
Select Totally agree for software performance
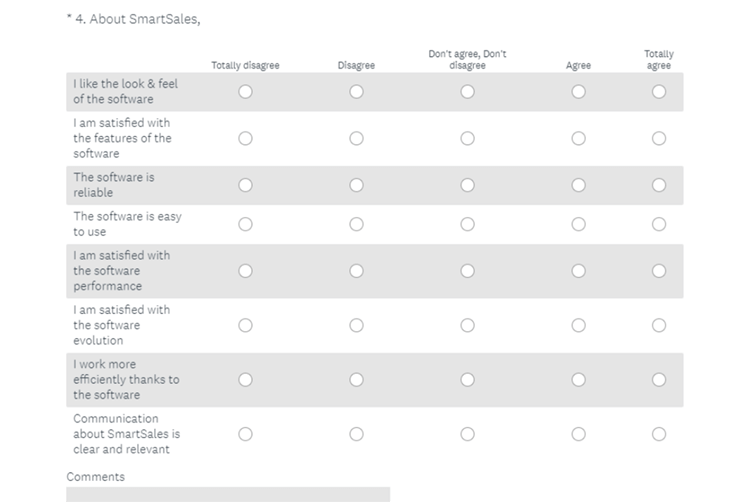coord(659,271)
